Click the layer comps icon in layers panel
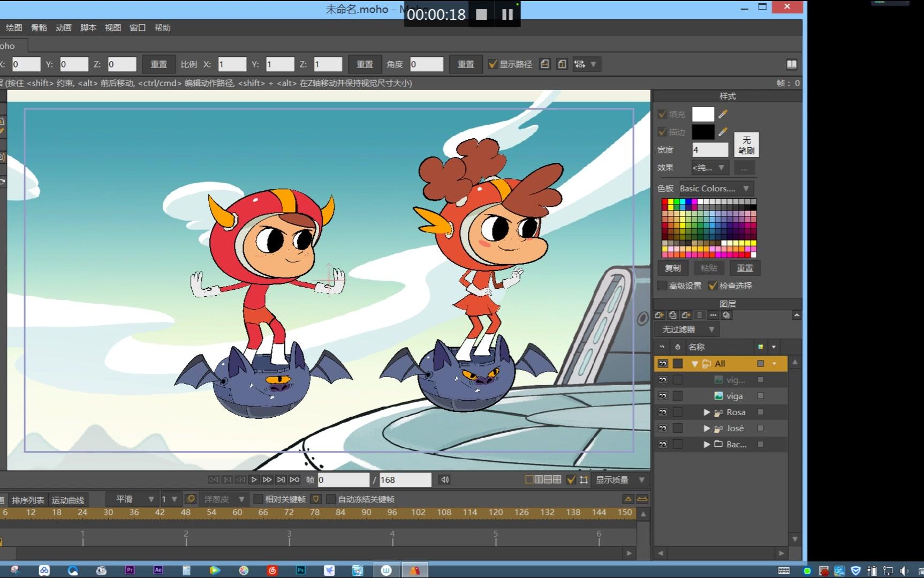 (x=726, y=315)
